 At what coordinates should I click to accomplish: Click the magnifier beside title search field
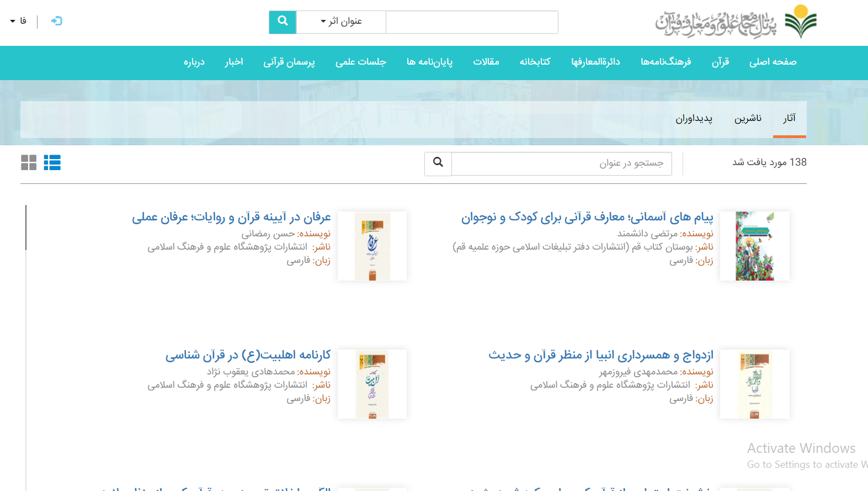[438, 163]
